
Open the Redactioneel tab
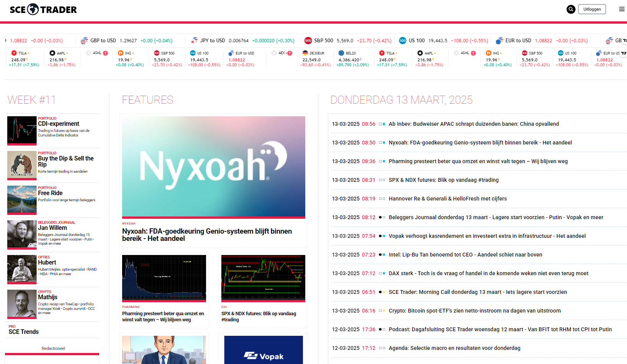click(x=53, y=348)
